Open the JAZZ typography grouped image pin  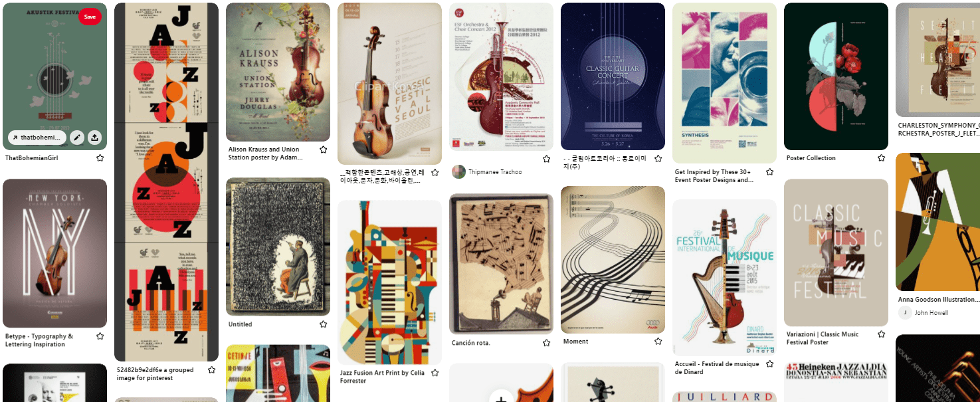coord(166,182)
